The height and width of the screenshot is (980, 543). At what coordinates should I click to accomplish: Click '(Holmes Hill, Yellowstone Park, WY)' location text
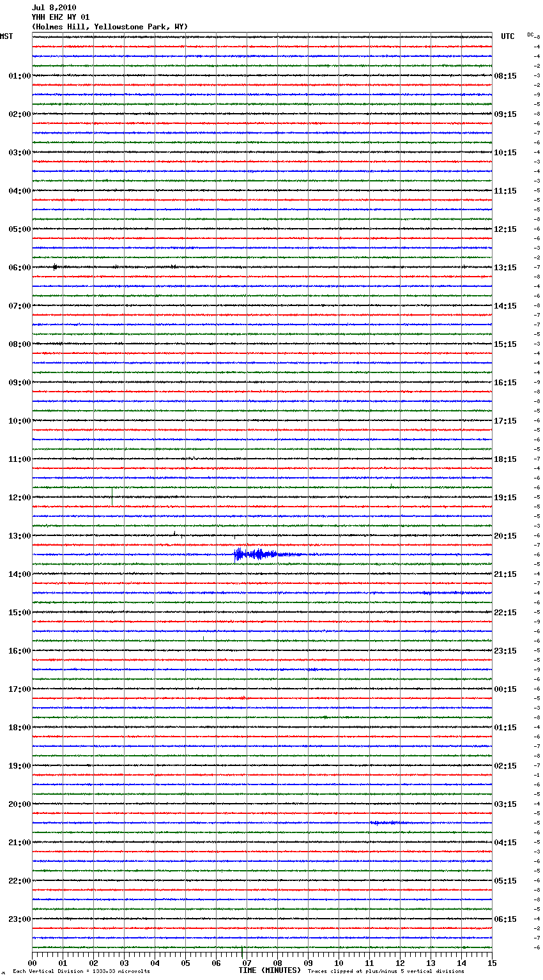[x=110, y=27]
